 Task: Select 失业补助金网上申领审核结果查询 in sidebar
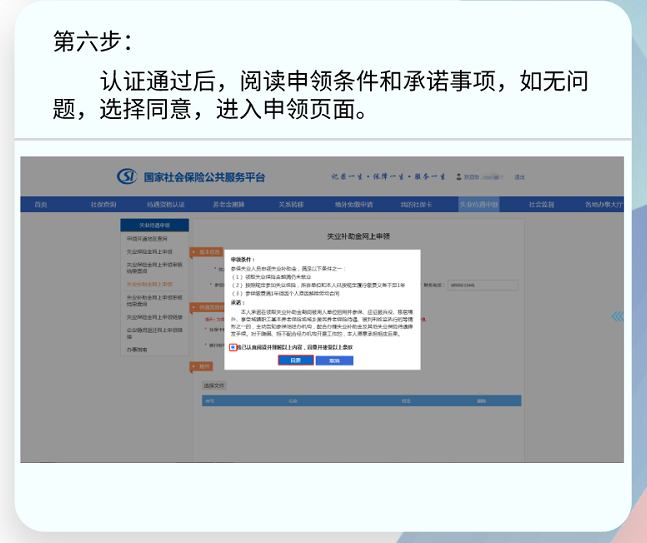click(x=154, y=301)
